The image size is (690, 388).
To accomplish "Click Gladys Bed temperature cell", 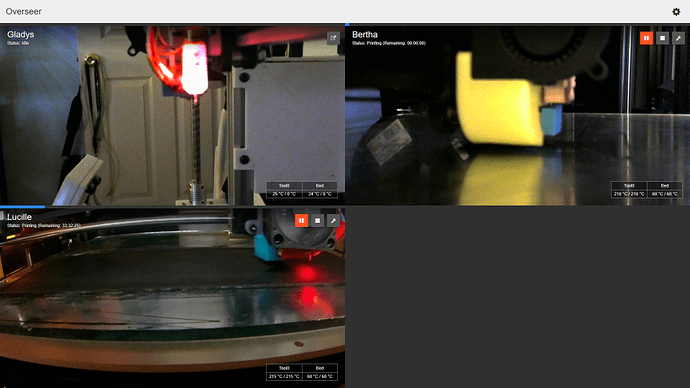I will click(x=320, y=194).
